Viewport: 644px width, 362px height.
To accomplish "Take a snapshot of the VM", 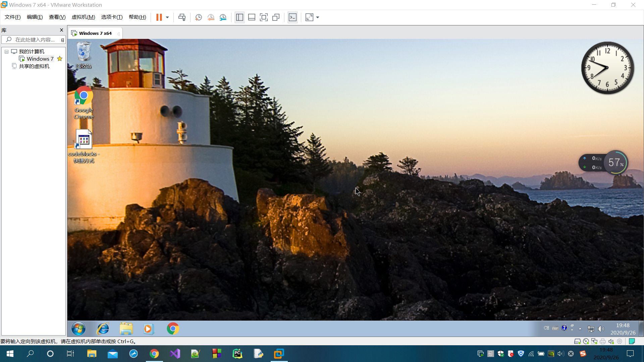I will tap(199, 17).
